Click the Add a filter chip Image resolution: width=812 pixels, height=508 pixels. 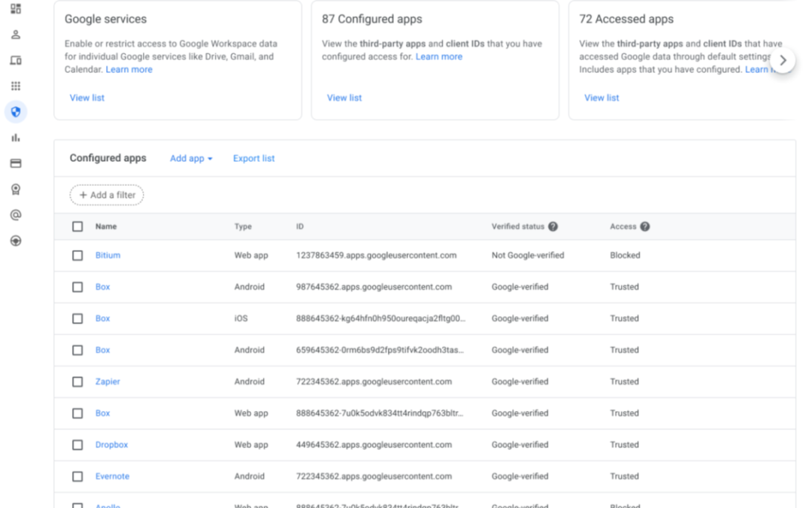point(107,195)
